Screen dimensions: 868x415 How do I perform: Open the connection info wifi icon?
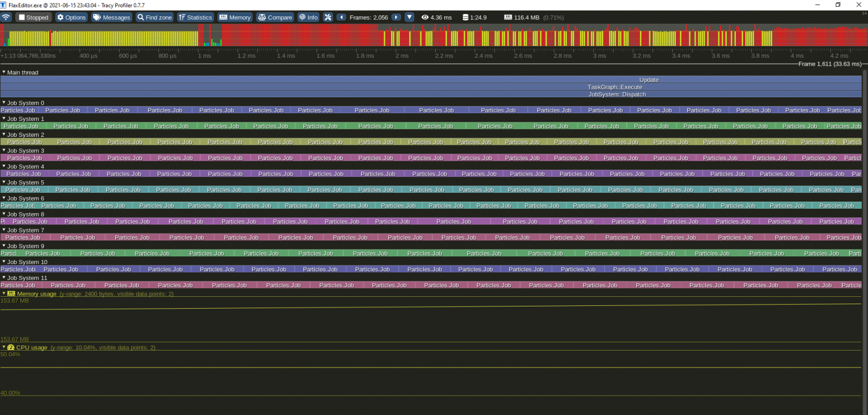(6, 18)
